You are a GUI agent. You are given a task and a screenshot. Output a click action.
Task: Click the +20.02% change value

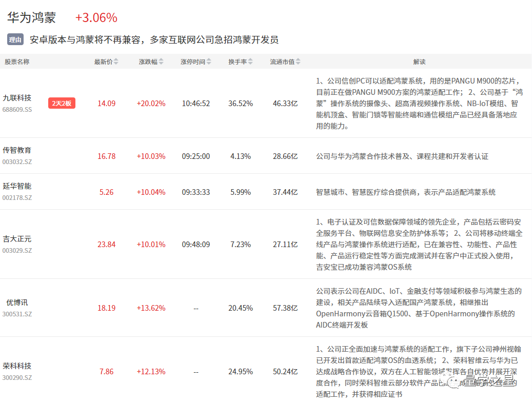(x=151, y=104)
